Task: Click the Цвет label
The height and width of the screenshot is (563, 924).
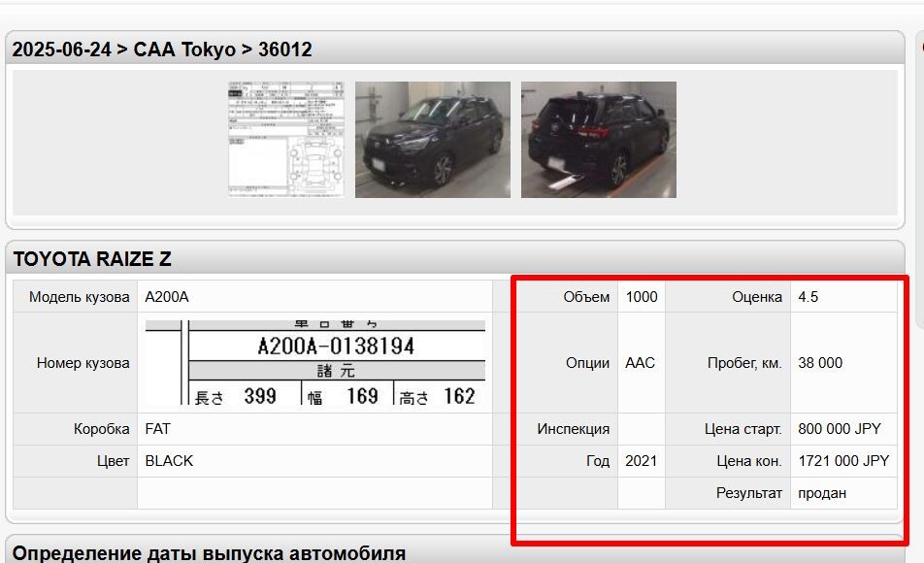Action: point(114,461)
